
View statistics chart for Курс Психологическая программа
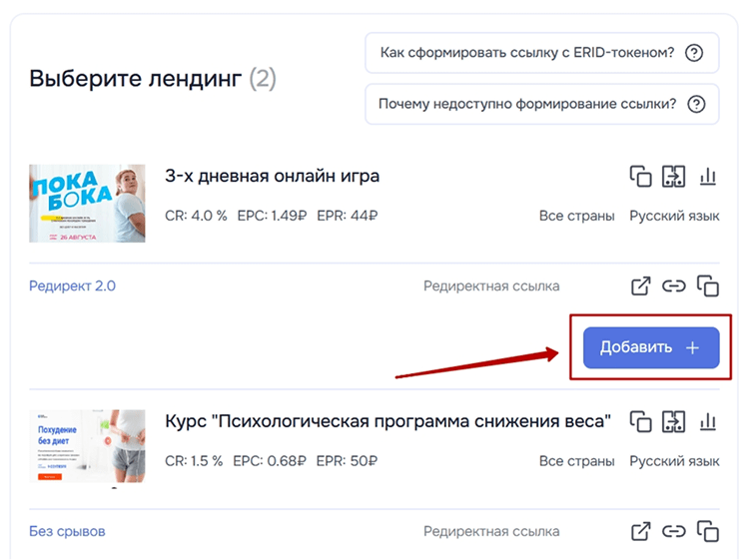point(708,421)
